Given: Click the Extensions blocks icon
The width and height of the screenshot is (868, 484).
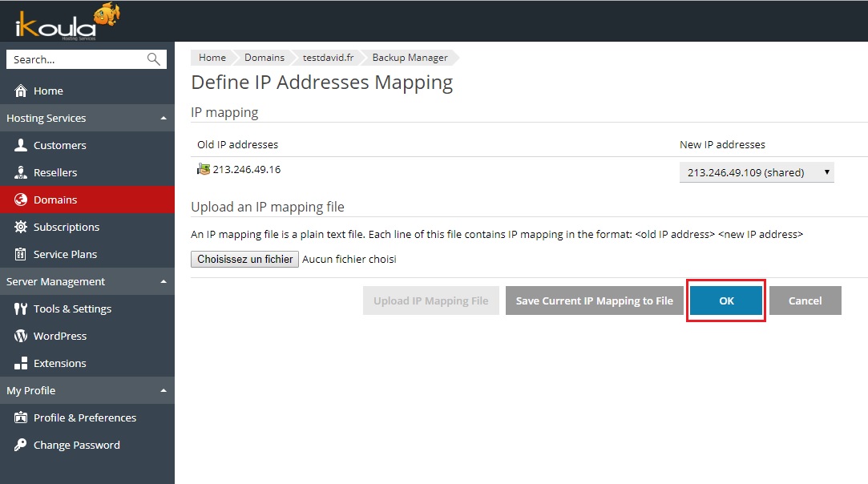Looking at the screenshot, I should point(21,363).
